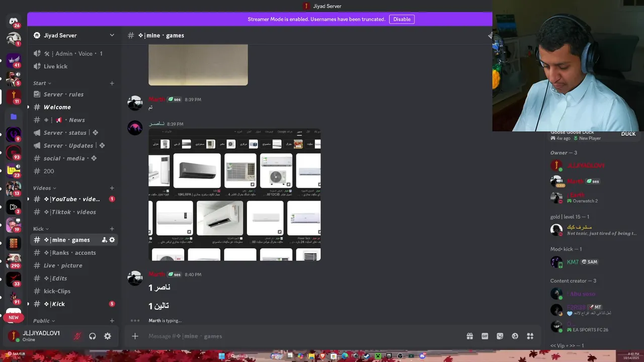Screen dimensions: 644x362
Task: Open Ranks acconts channel
Action: point(74,253)
